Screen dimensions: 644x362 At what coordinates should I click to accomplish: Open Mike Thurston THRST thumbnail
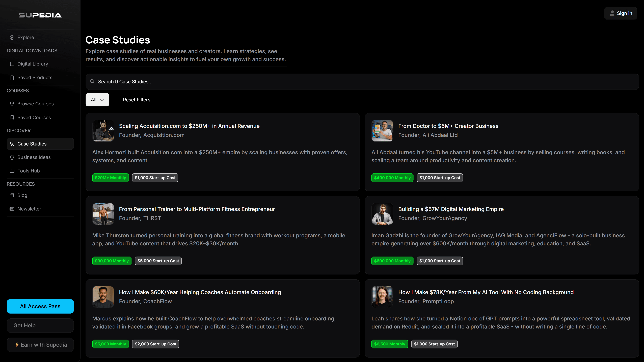(103, 214)
